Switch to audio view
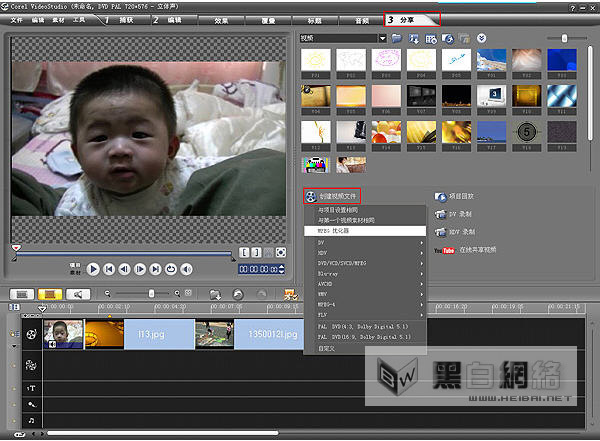 pos(78,294)
